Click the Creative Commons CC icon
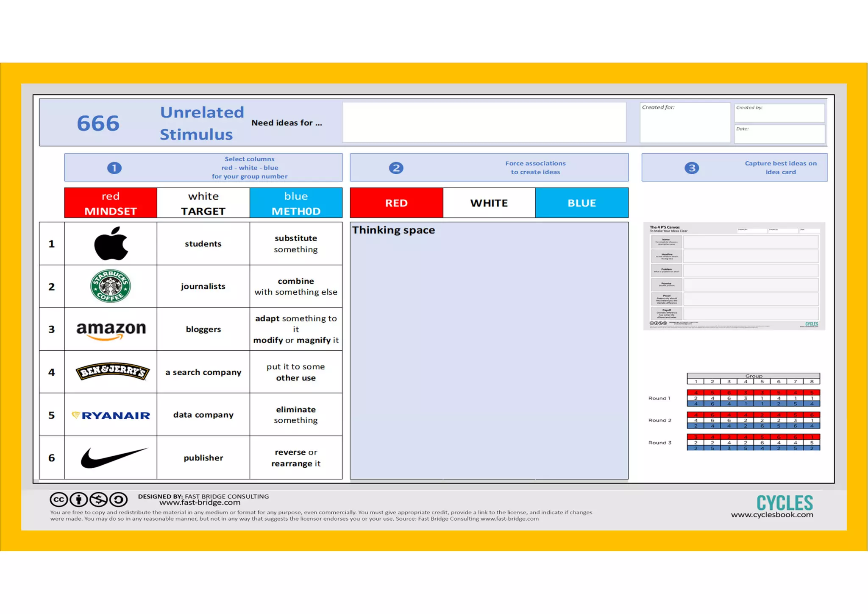Screen dimensions: 868x614 [x=58, y=500]
